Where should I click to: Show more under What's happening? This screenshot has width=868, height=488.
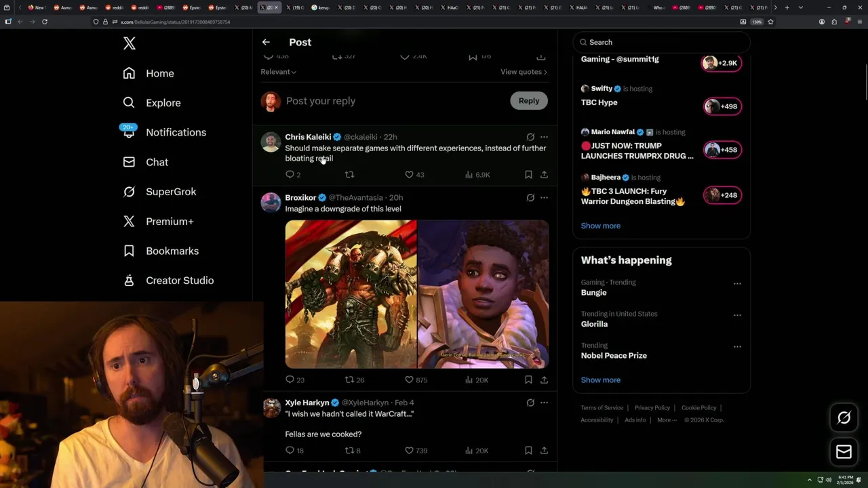point(600,380)
